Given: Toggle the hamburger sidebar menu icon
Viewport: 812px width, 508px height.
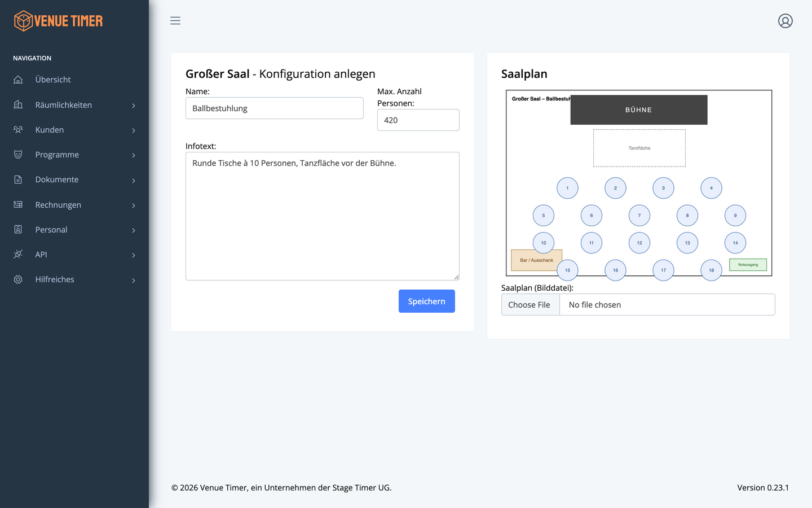Looking at the screenshot, I should pos(175,21).
